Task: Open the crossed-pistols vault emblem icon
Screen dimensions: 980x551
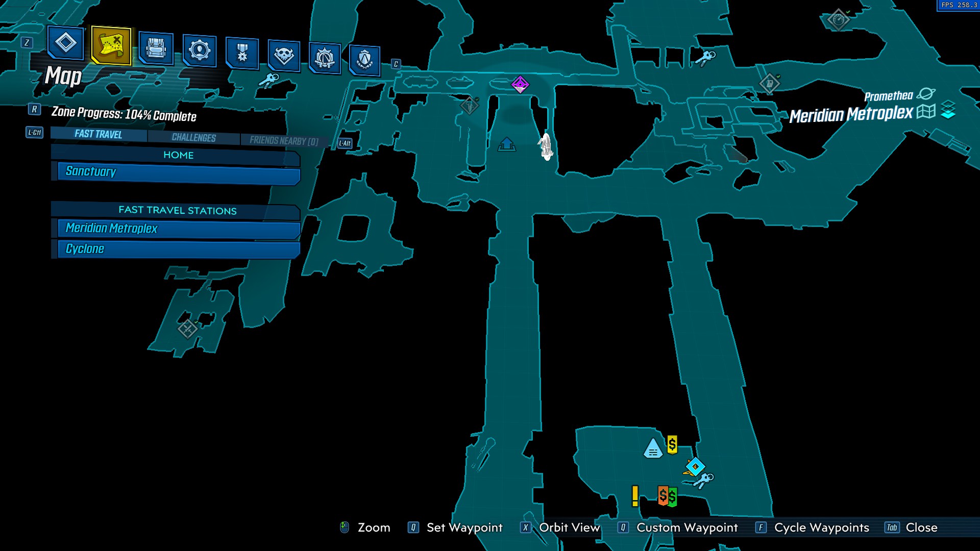Action: coord(325,58)
